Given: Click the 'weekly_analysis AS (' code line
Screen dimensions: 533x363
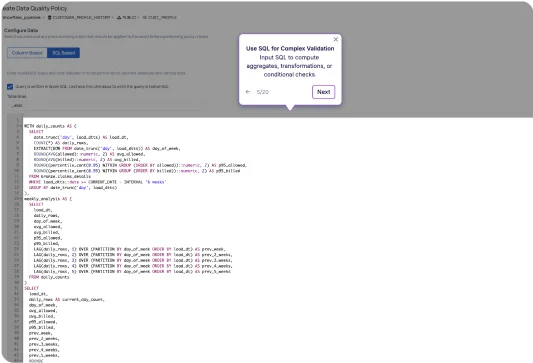Looking at the screenshot, I should pyautogui.click(x=48, y=199).
